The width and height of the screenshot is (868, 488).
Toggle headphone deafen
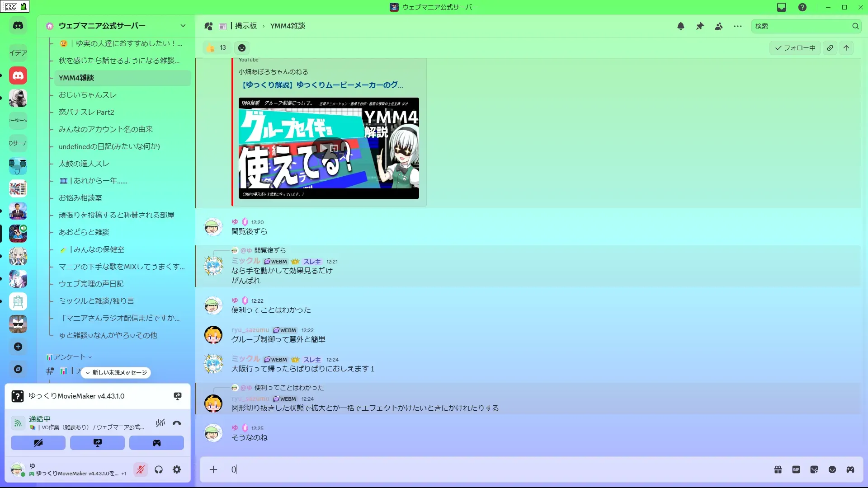coord(159,469)
